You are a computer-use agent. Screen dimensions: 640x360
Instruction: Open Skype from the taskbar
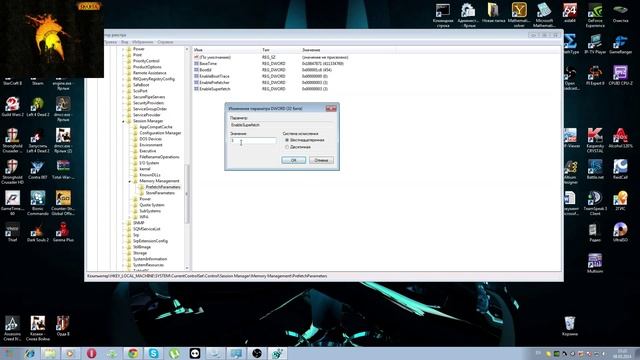point(153,353)
